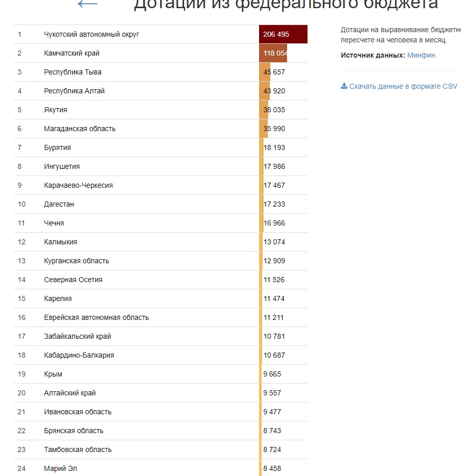Click the Камчатский край 118 054 bar

273,53
